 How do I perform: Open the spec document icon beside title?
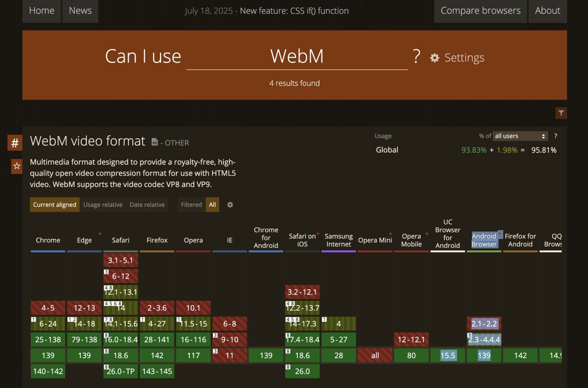pyautogui.click(x=155, y=142)
